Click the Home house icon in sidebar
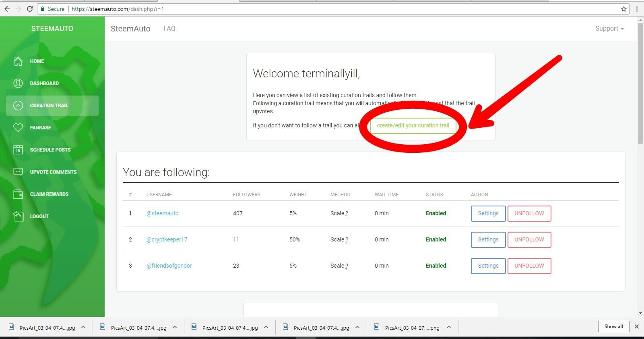This screenshot has height=339, width=644. [x=18, y=61]
